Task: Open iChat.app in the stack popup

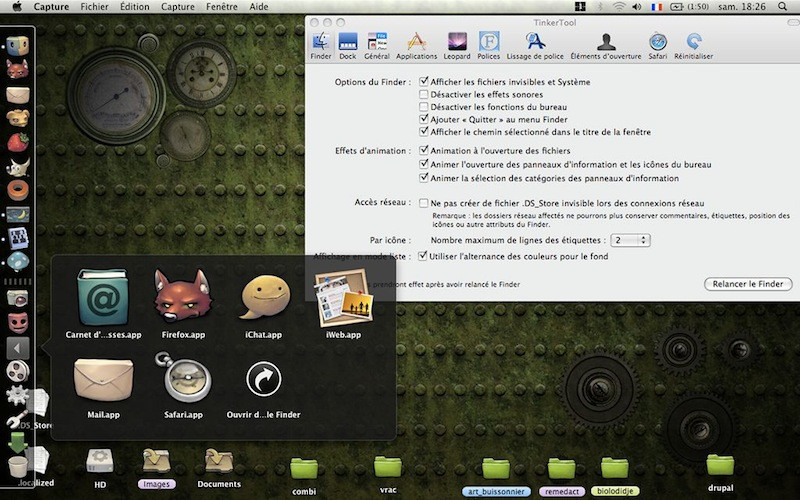Action: (262, 297)
